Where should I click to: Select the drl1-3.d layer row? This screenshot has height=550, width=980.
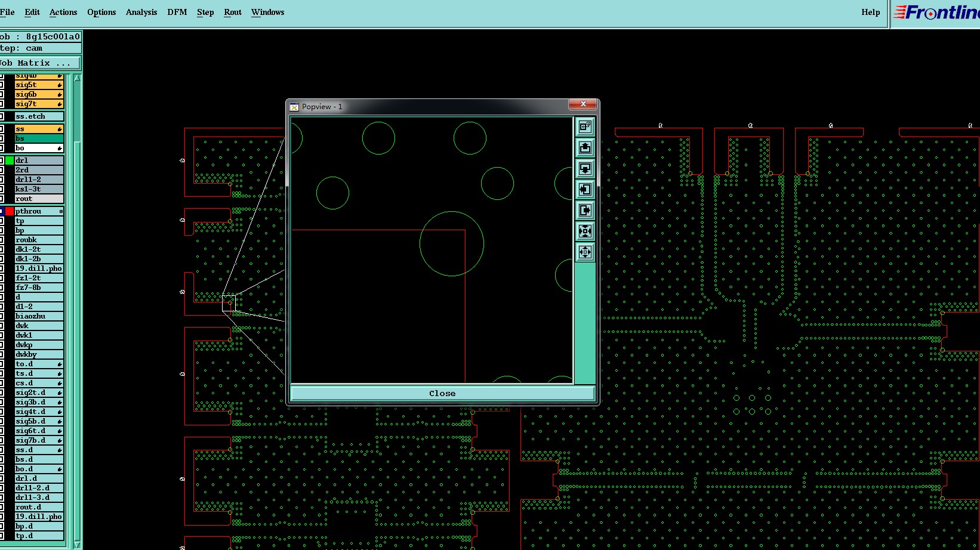pos(39,498)
